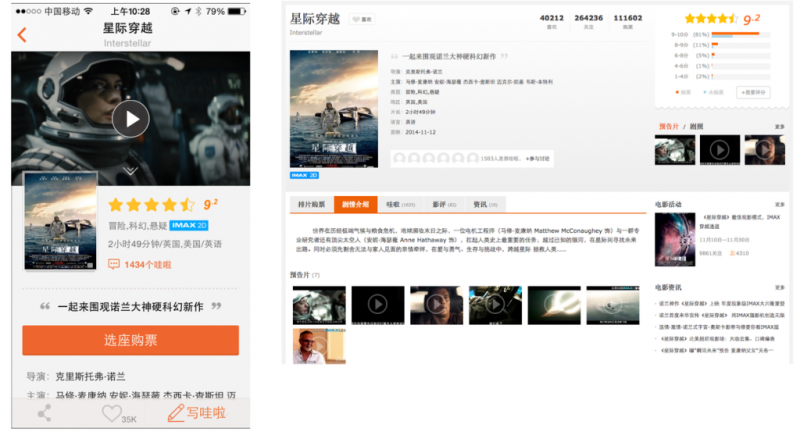The image size is (800, 432).
Task: Click 更多 beside 电影资讯
Action: coord(780,288)
